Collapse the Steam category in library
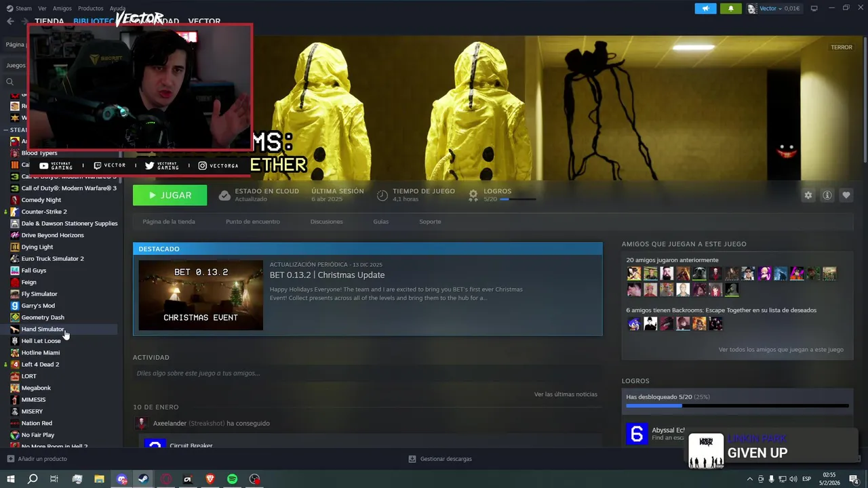This screenshot has height=488, width=868. point(5,129)
